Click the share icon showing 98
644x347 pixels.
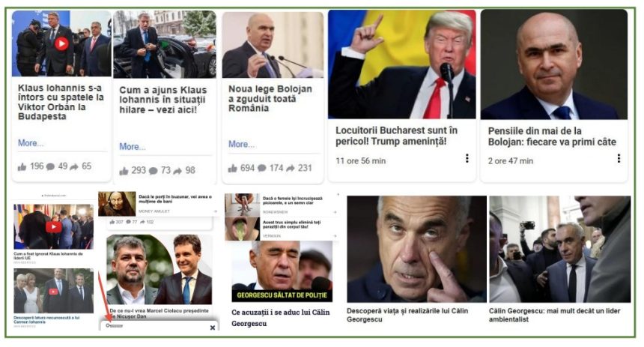click(177, 171)
